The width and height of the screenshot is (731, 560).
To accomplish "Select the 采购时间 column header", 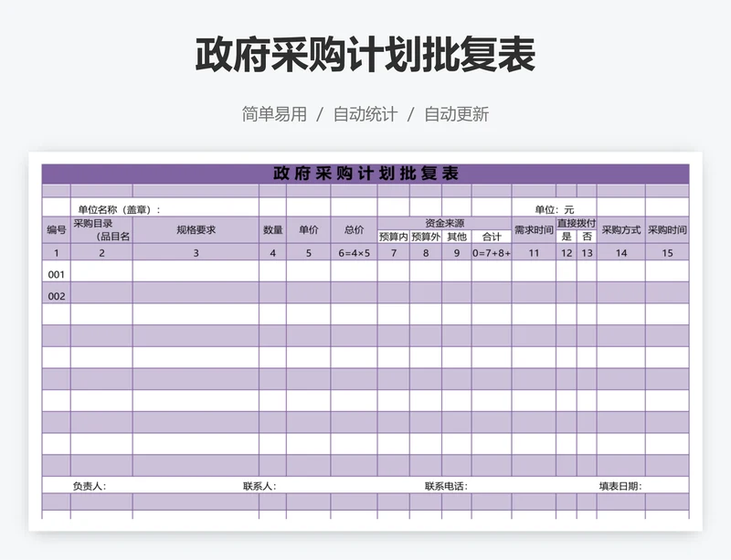I will (x=667, y=230).
